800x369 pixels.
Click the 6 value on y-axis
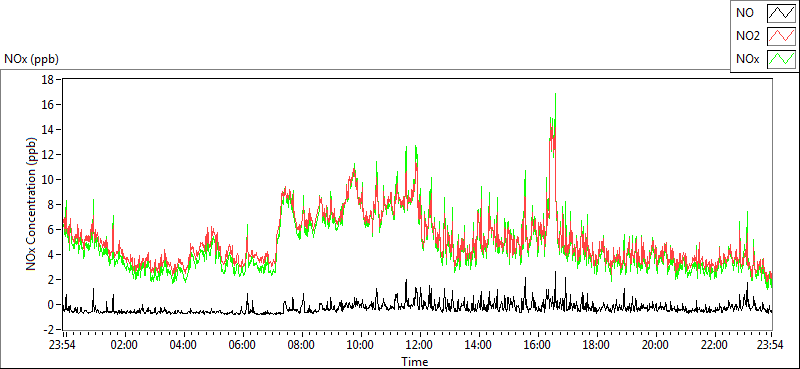tap(52, 229)
